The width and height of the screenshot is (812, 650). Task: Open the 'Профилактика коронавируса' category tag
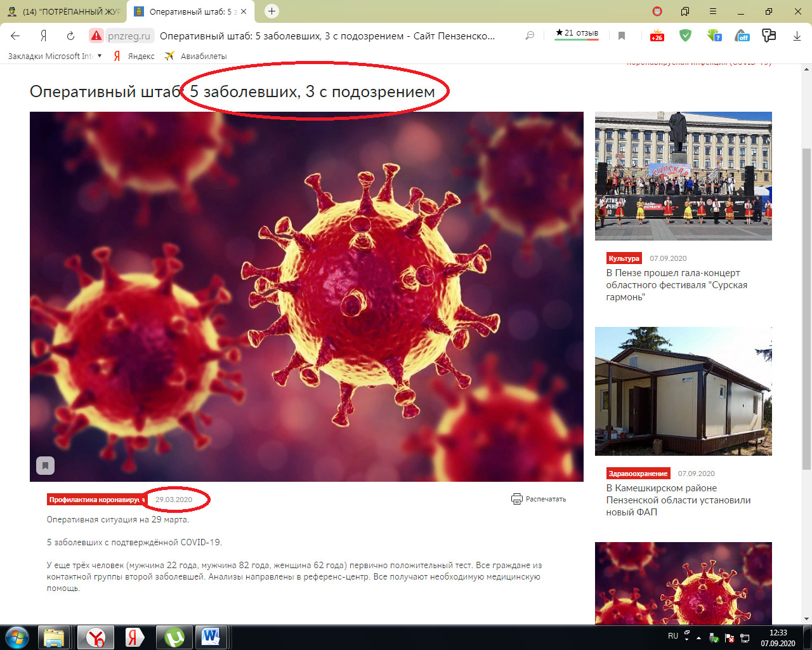click(96, 500)
